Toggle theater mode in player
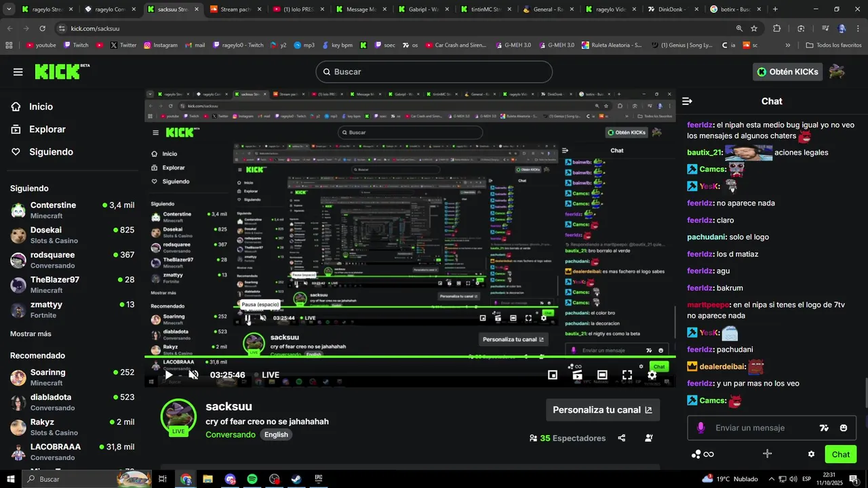868x488 pixels. coord(602,375)
